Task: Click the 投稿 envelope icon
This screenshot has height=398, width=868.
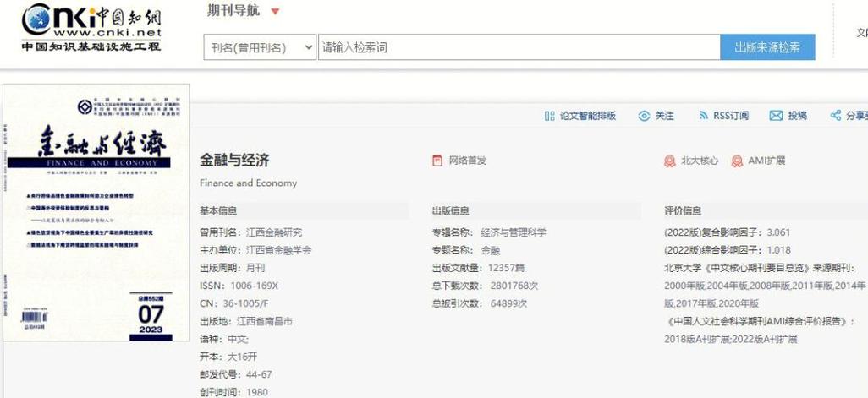Action: [776, 116]
